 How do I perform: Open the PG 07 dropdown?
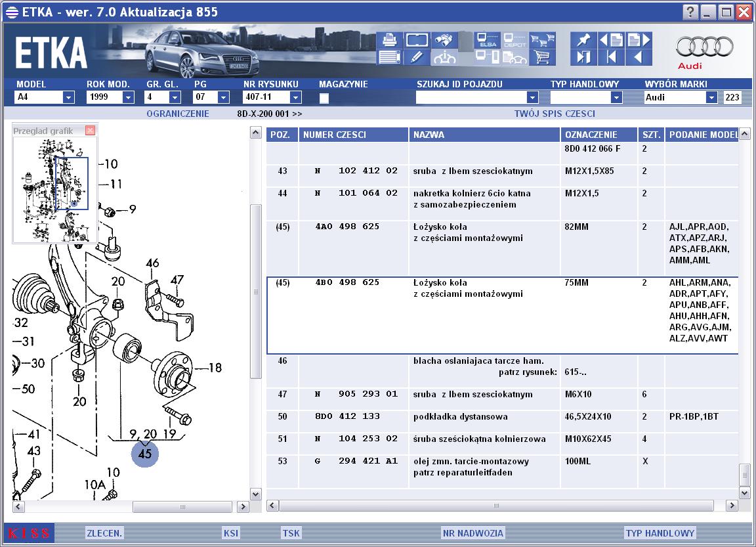222,97
